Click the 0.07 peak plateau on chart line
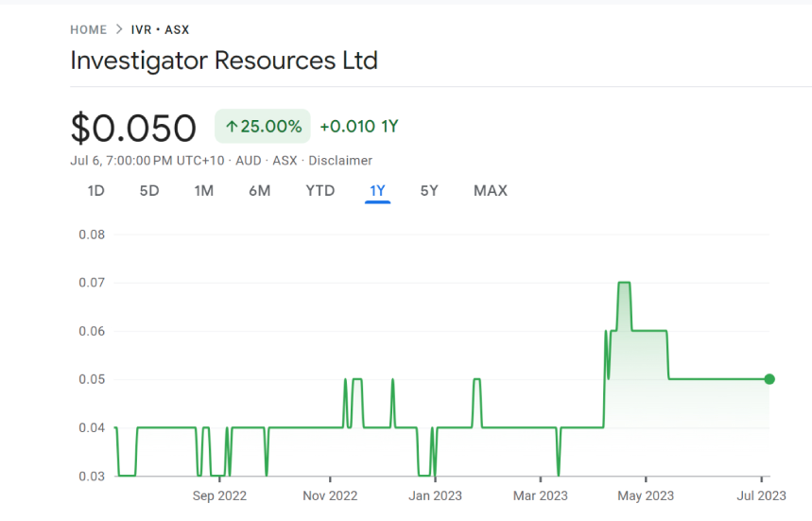Viewport: 812px width, 521px height. pyautogui.click(x=624, y=283)
